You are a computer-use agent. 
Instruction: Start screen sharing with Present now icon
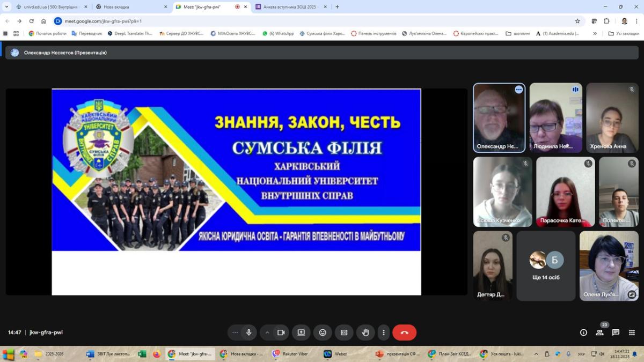click(x=301, y=333)
